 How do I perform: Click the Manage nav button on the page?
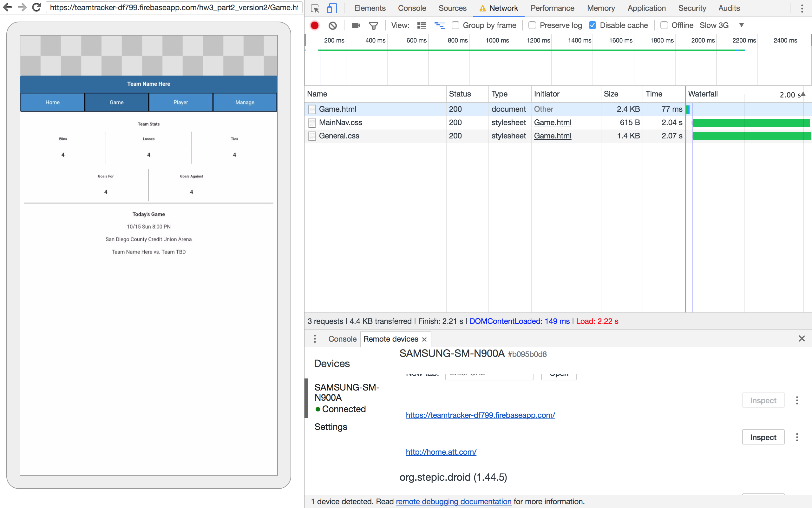tap(245, 102)
